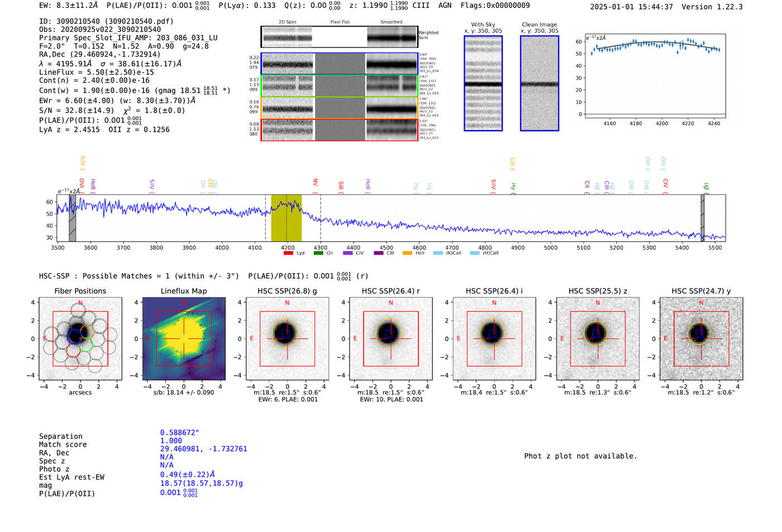This screenshot has width=782, height=532.
Task: Click the ID: 3090210540 text
Action: coord(106,21)
